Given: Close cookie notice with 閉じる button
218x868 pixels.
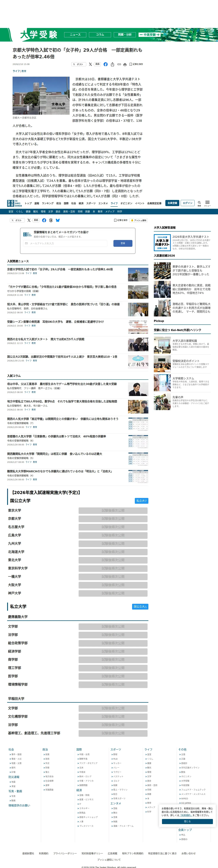Looking at the screenshot, I should coord(187,822).
